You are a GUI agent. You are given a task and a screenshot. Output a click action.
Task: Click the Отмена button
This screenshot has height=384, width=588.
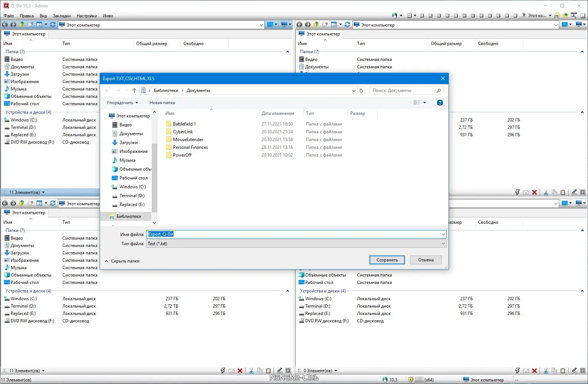pos(426,260)
